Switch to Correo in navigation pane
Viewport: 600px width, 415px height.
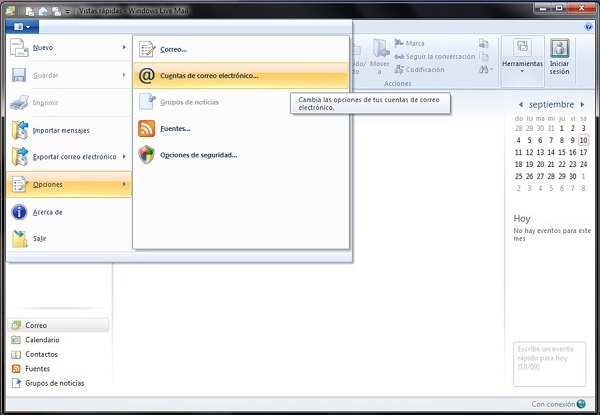58,325
